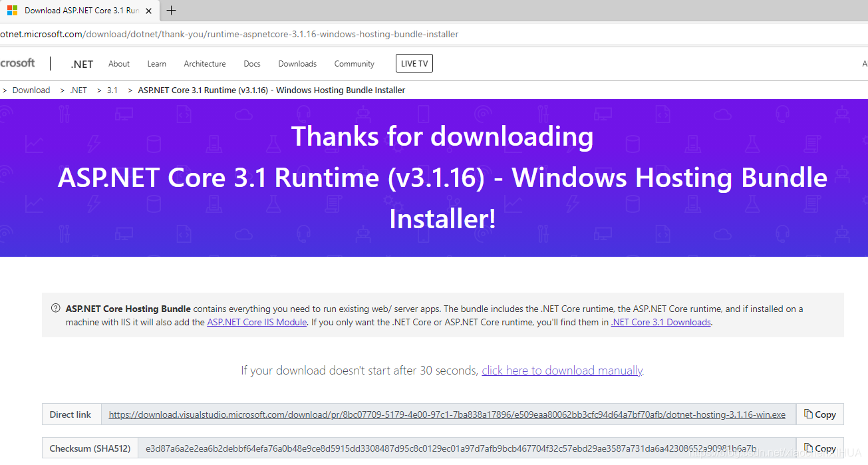Go to the .NET breadcrumb
The image size is (868, 465).
coord(78,90)
